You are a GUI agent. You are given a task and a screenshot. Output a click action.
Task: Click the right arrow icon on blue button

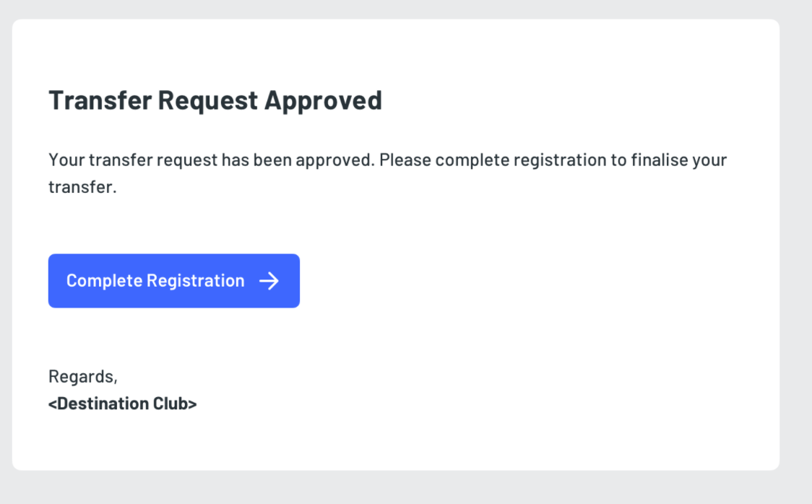click(x=269, y=281)
